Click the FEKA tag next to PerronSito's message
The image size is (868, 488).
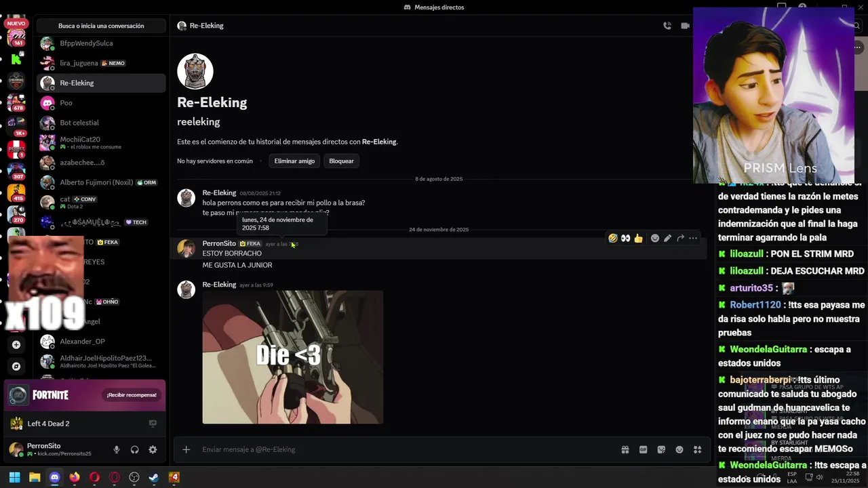click(250, 243)
